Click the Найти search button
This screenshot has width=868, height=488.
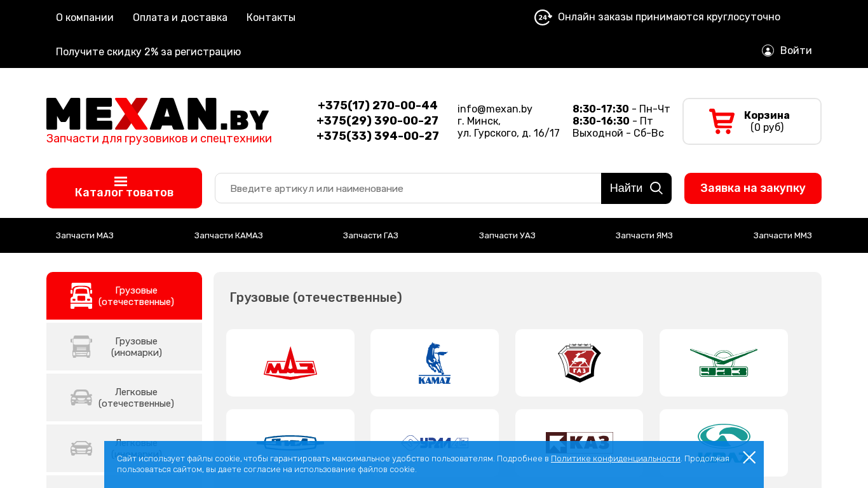636,188
